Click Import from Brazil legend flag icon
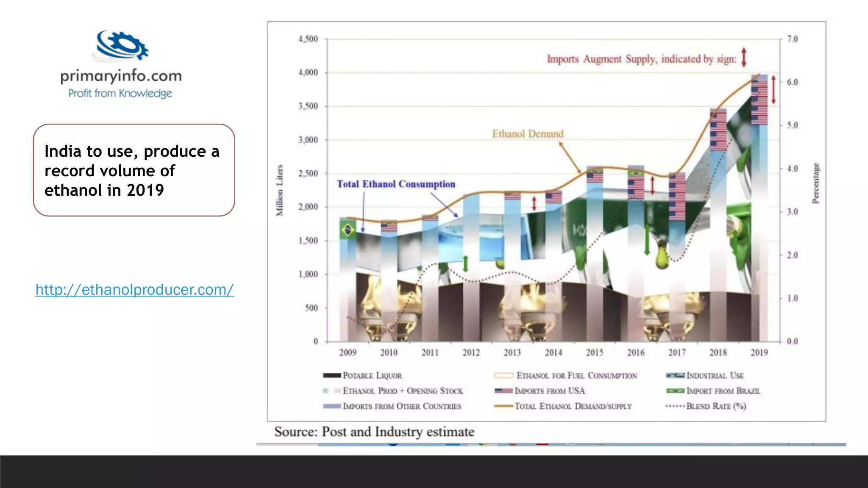 tap(675, 391)
